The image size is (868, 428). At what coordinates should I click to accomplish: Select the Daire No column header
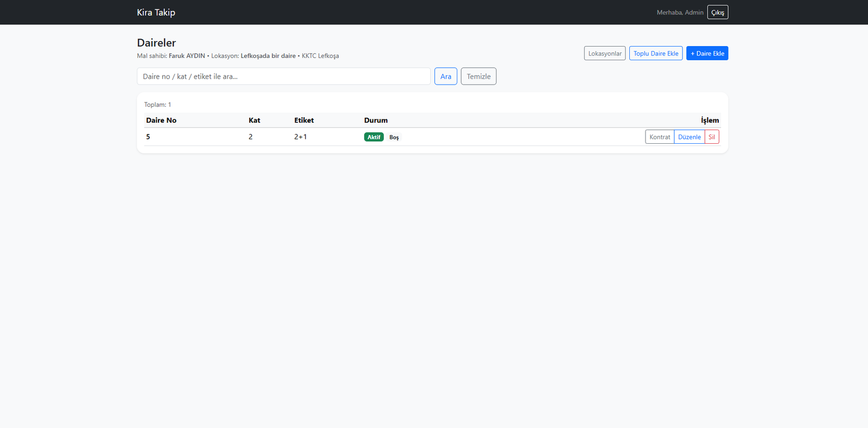(x=161, y=120)
